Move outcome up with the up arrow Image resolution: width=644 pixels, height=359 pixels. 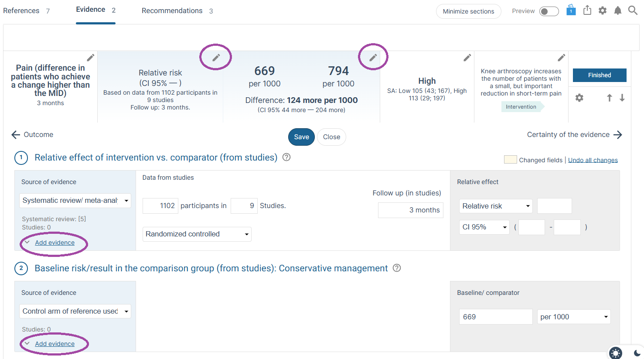(x=610, y=98)
